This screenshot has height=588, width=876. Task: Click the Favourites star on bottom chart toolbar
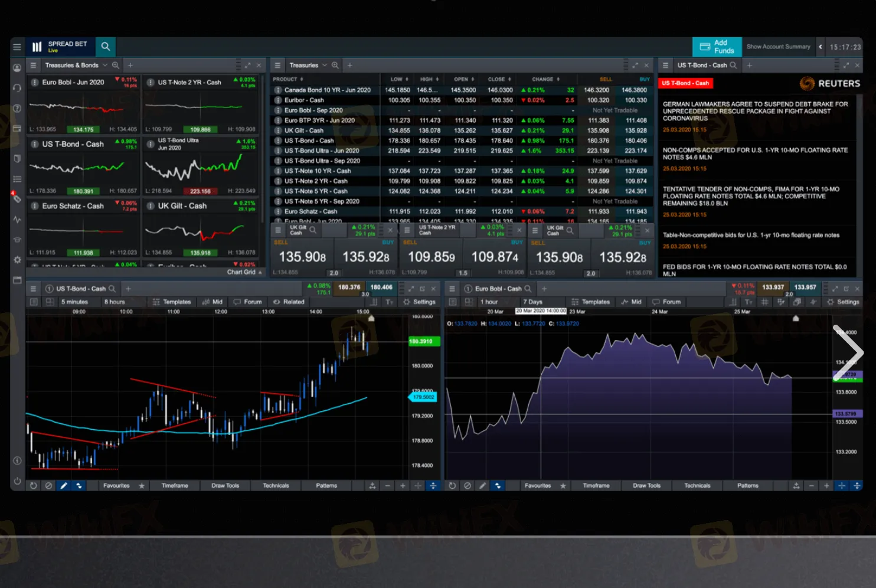click(142, 485)
